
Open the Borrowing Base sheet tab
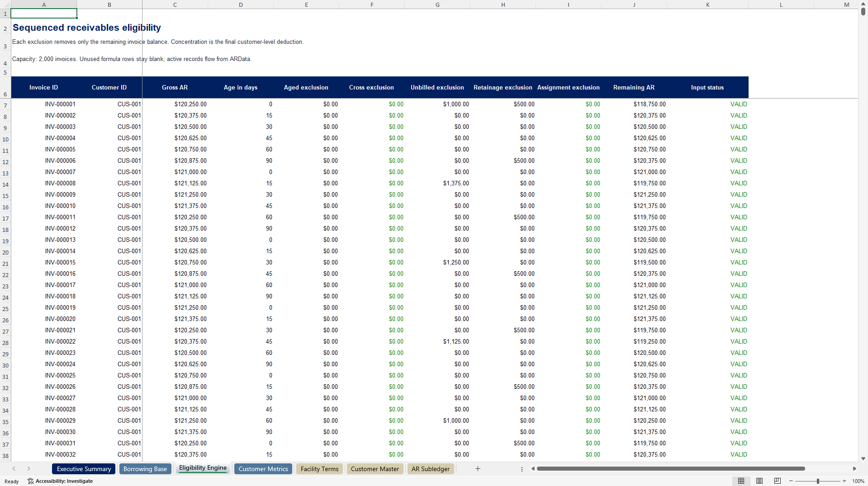coord(145,469)
